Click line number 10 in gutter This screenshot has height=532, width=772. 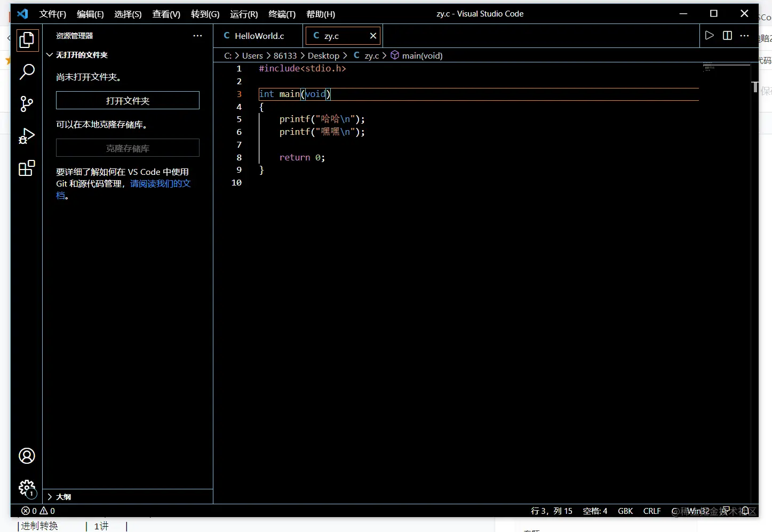click(x=237, y=183)
